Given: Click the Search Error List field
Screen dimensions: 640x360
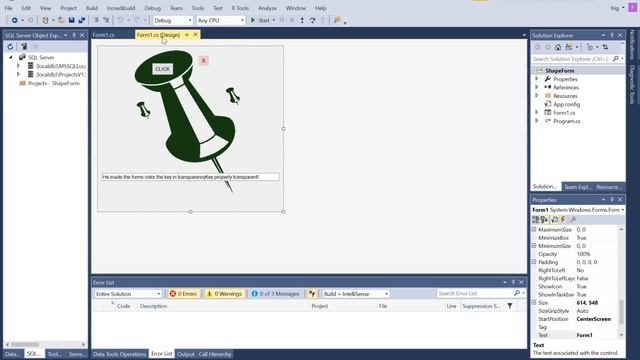Looking at the screenshot, I should 474,293.
